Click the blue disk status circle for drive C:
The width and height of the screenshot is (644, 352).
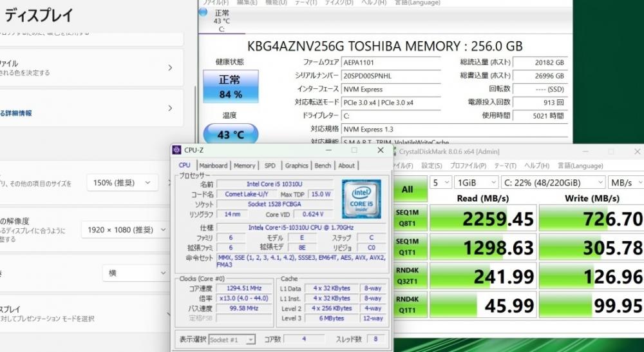(x=203, y=12)
